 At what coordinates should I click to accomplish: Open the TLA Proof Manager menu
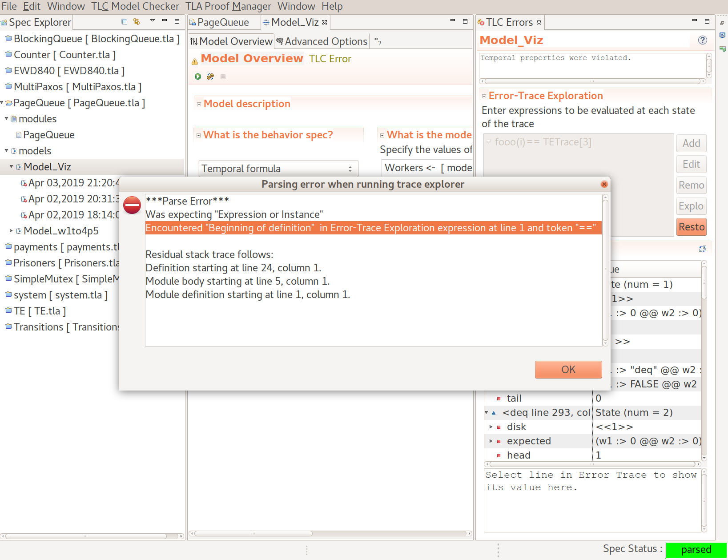coord(228,6)
